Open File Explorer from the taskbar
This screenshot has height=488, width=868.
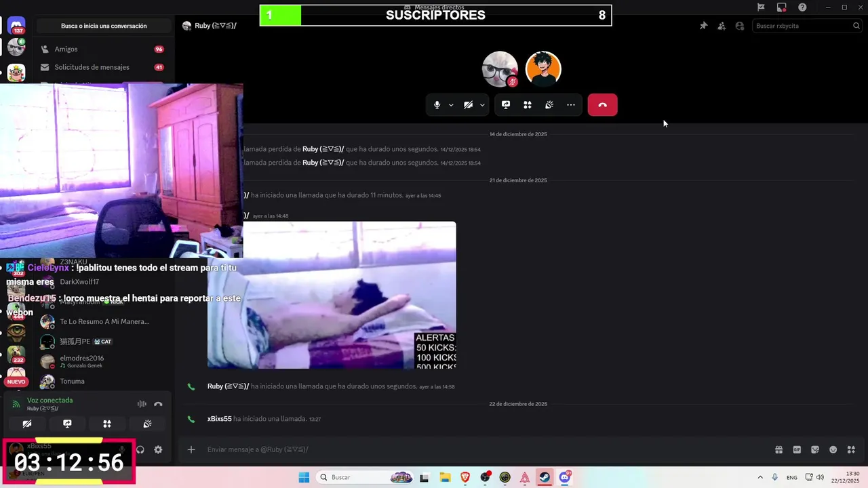(445, 477)
